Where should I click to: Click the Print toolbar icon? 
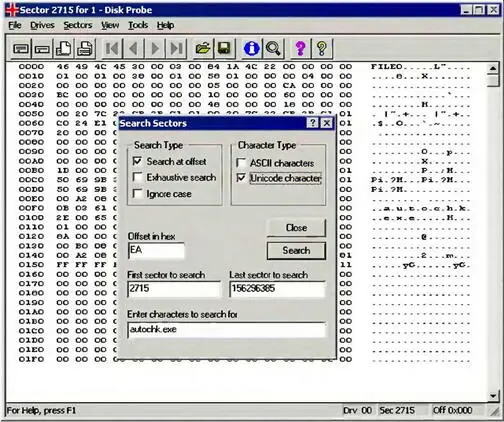point(85,49)
